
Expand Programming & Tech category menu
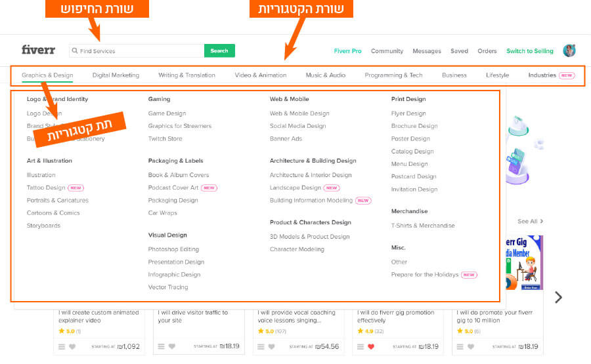[393, 75]
